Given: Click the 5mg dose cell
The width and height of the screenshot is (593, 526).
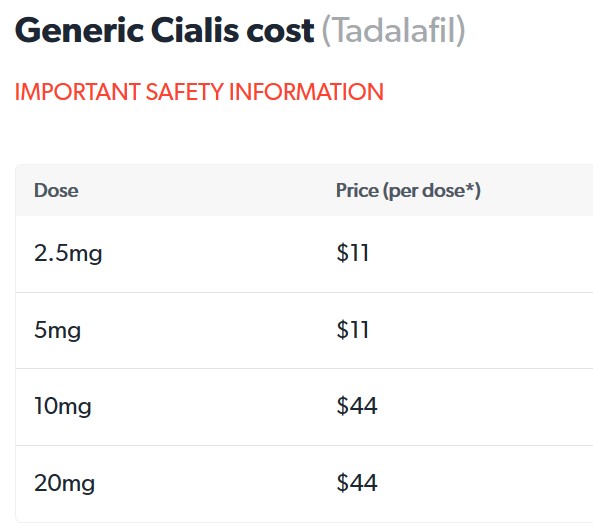Looking at the screenshot, I should [x=57, y=330].
